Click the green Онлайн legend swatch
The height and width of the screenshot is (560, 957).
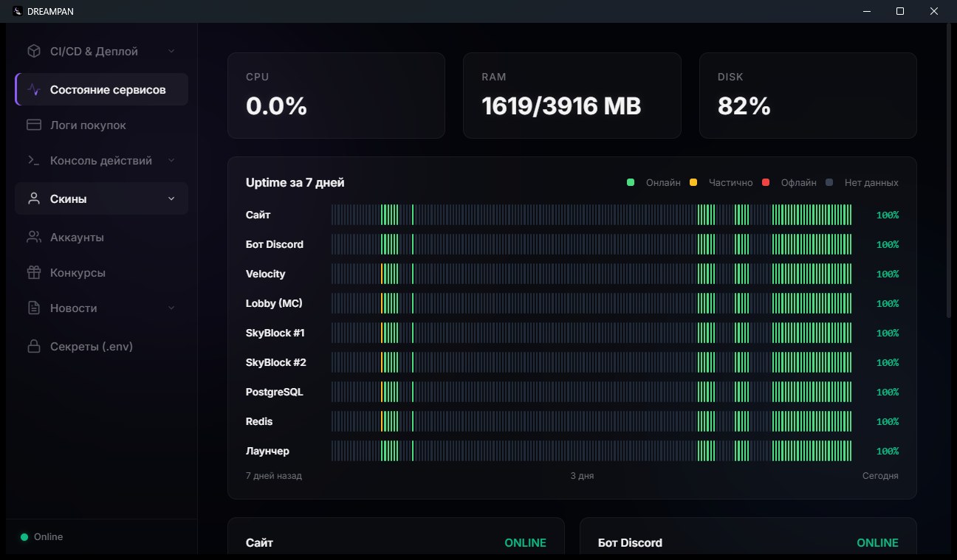tap(631, 182)
